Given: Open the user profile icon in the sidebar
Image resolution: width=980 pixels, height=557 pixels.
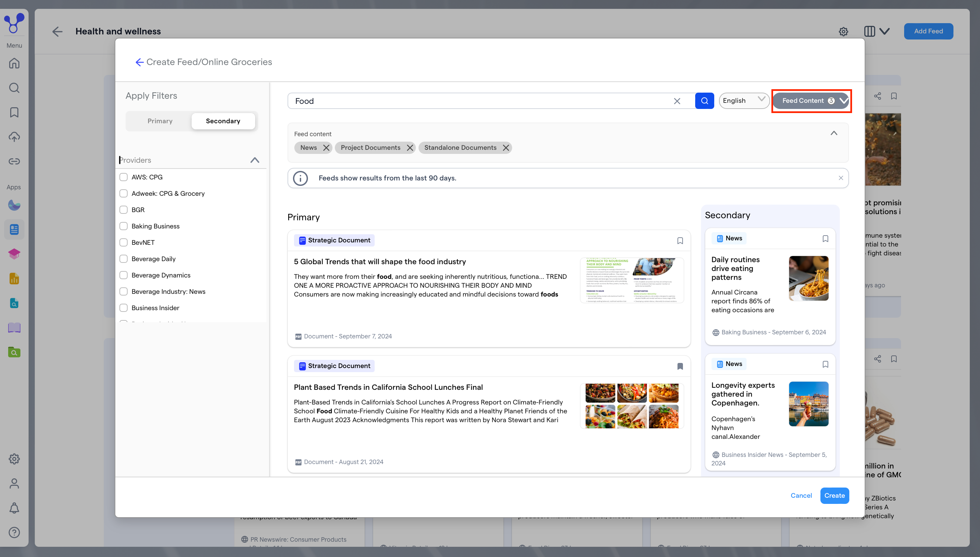Looking at the screenshot, I should pyautogui.click(x=14, y=483).
